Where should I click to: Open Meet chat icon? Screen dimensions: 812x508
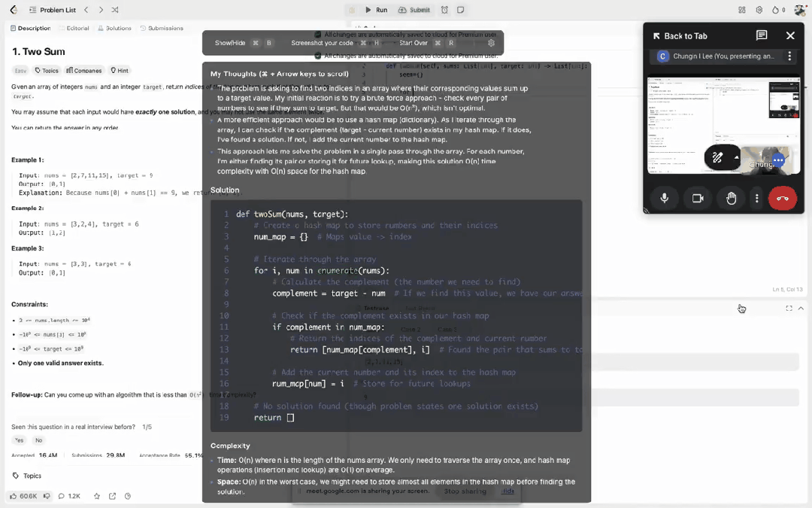tap(761, 35)
